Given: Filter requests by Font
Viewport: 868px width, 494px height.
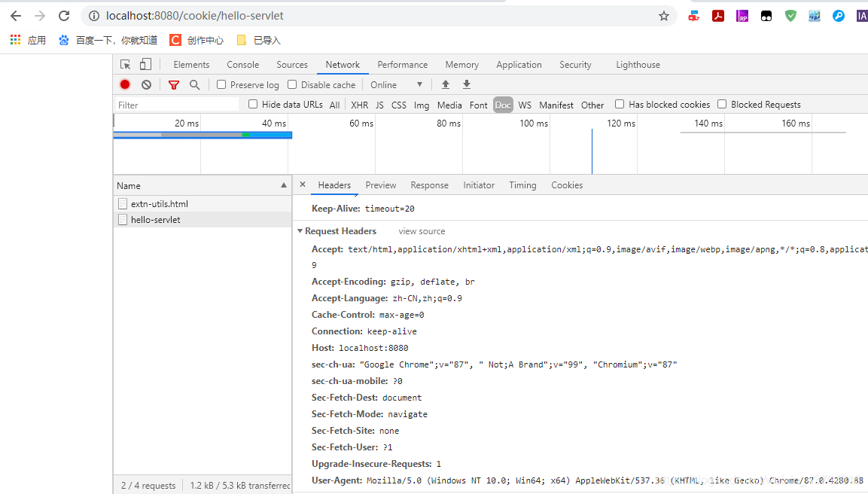Looking at the screenshot, I should pos(478,105).
